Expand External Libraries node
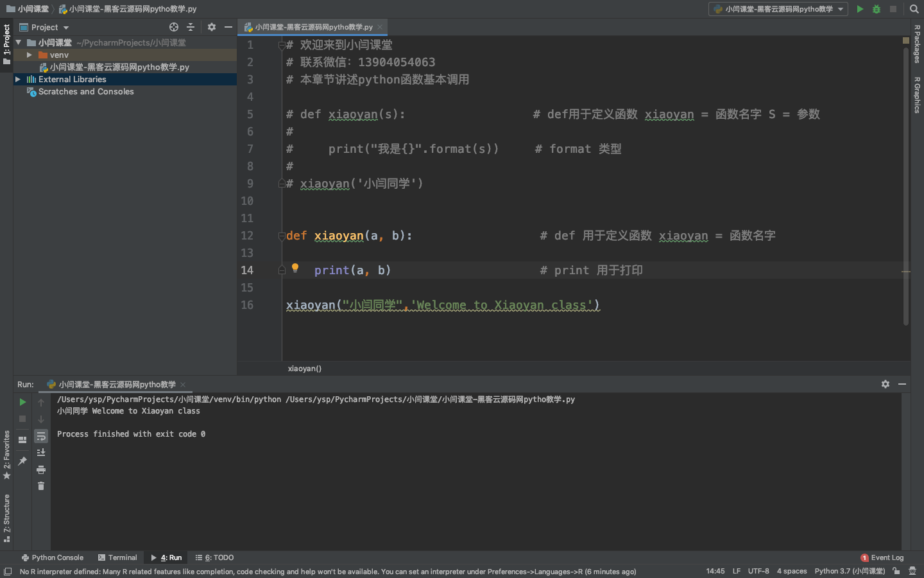The width and height of the screenshot is (924, 578). click(x=18, y=80)
